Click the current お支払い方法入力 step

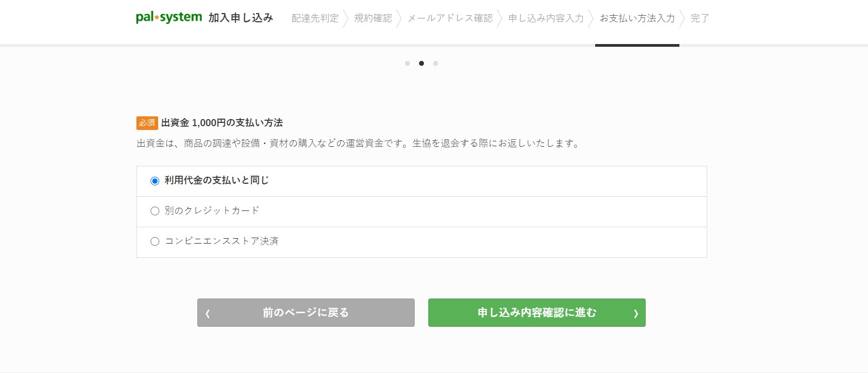[637, 18]
